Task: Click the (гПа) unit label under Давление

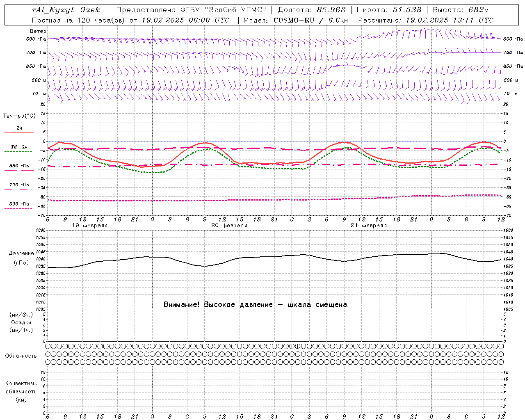Action: click(x=21, y=262)
